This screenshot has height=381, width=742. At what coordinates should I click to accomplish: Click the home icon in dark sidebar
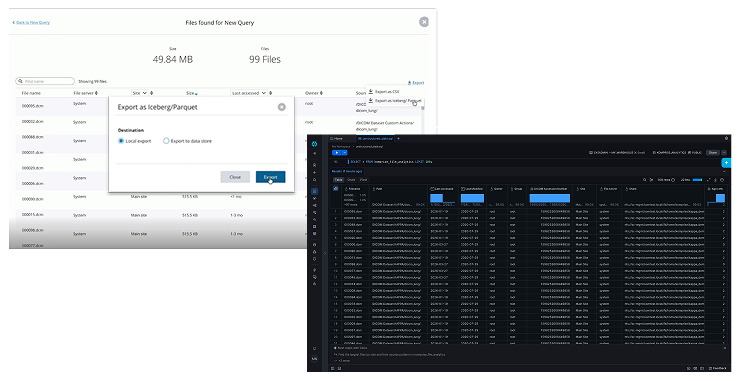pos(315,165)
